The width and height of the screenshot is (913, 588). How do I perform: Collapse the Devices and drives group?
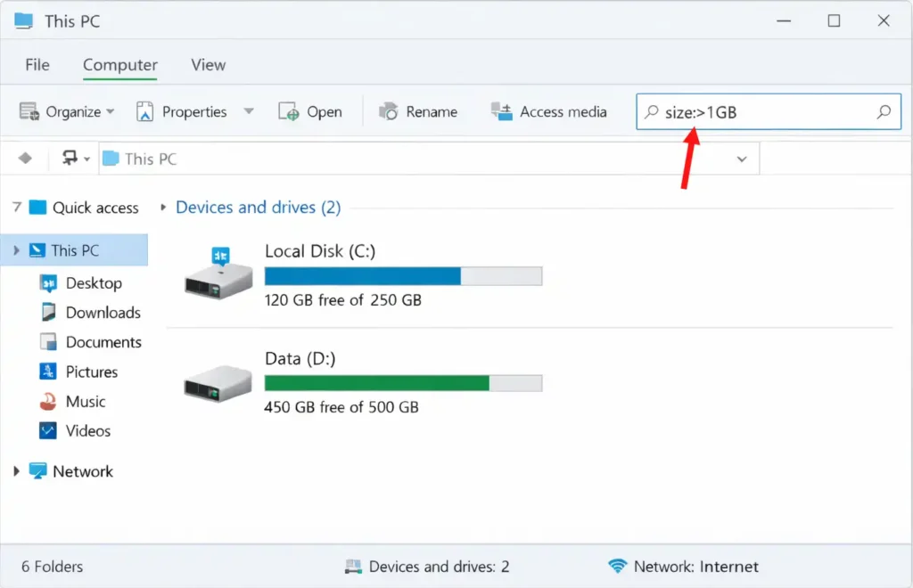point(163,208)
